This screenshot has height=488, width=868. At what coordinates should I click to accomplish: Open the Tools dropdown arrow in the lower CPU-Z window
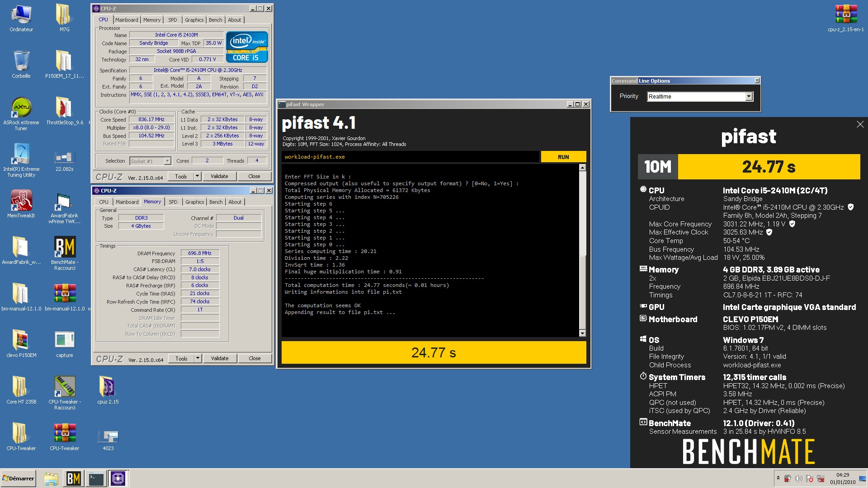point(198,358)
